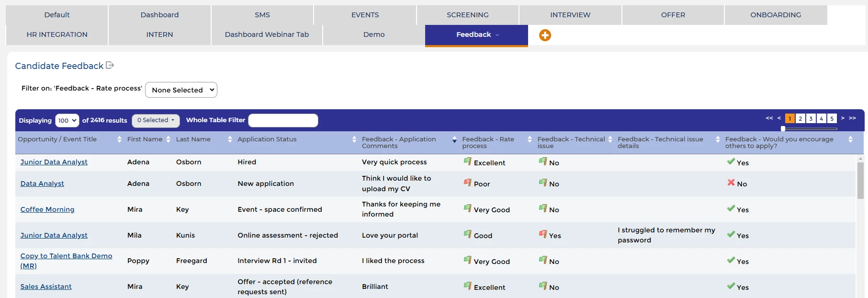This screenshot has width=868, height=298.
Task: Switch to the EVENTS tab
Action: [x=365, y=15]
